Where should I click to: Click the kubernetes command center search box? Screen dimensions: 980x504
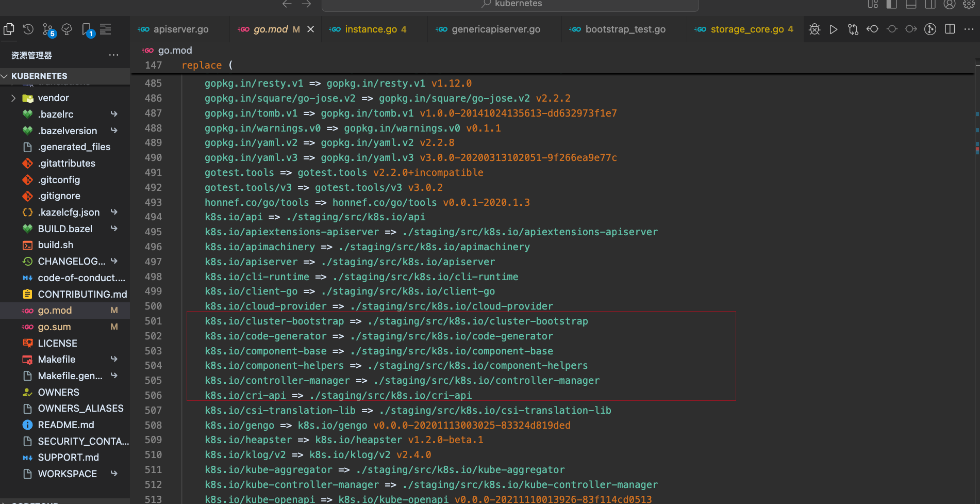[x=510, y=4]
